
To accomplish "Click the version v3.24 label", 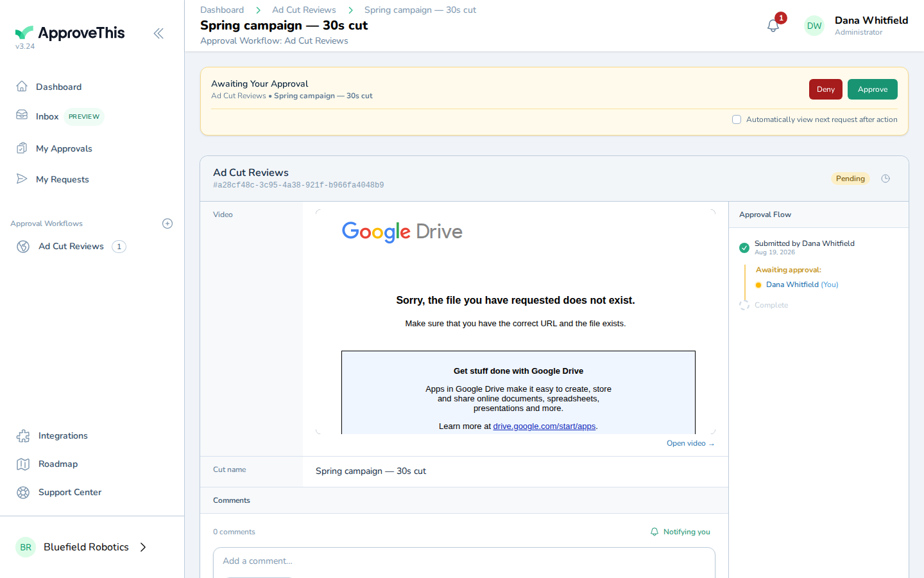I will click(25, 46).
